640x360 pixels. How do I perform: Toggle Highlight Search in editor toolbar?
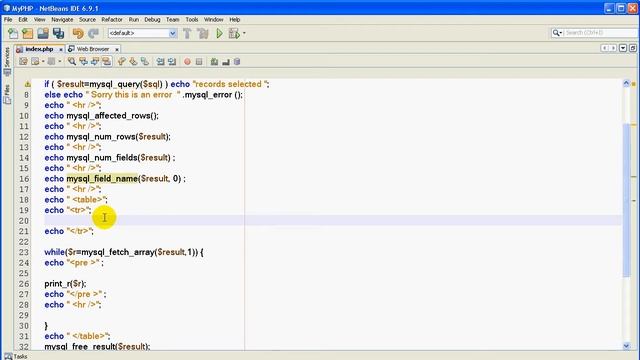pos(107,62)
